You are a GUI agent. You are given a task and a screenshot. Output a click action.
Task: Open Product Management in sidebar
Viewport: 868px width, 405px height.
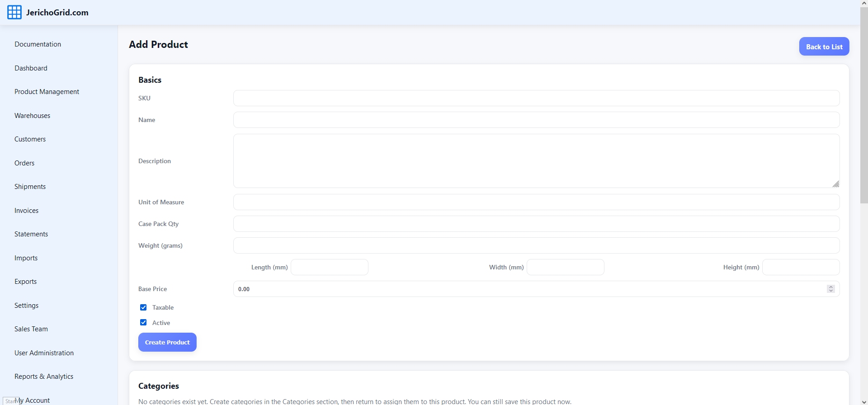point(47,92)
